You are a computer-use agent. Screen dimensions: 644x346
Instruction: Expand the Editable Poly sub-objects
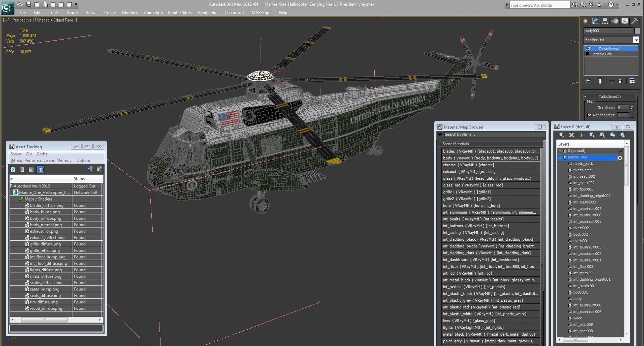(x=588, y=54)
